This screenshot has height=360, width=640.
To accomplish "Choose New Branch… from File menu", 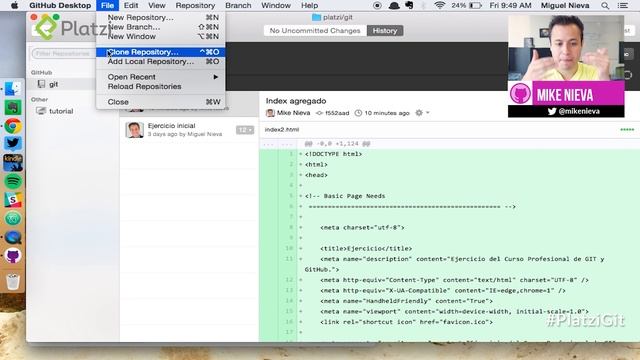I will tap(160, 27).
